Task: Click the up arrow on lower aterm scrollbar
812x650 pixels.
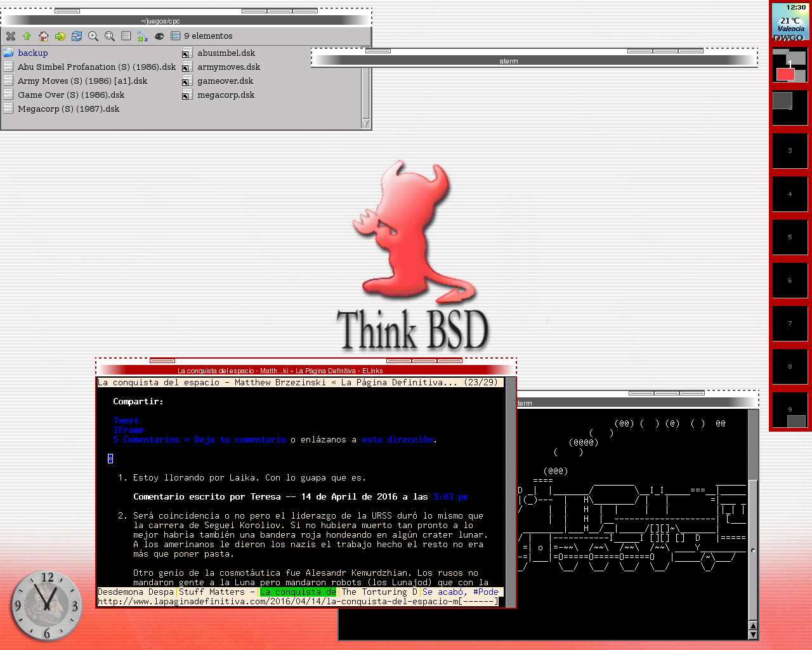Action: coord(753,626)
